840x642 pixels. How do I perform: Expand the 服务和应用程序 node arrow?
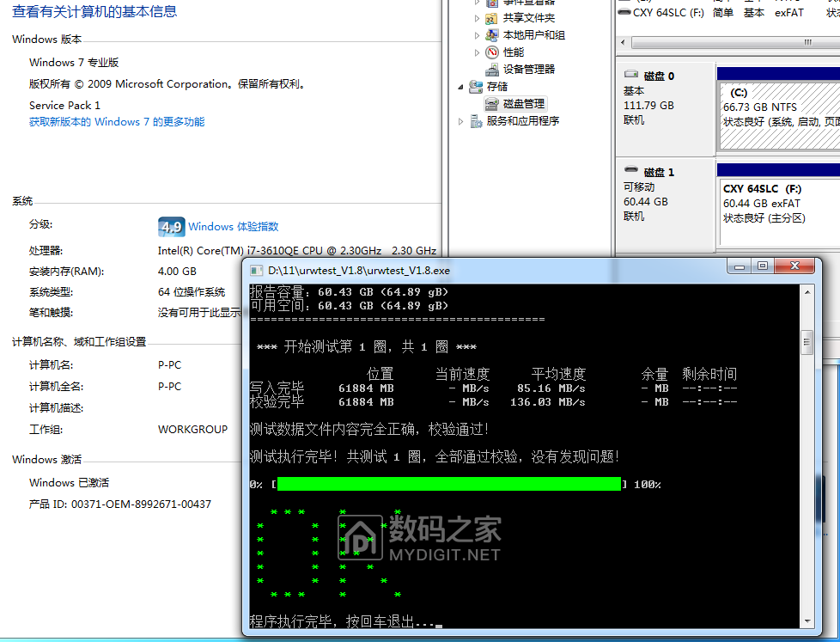click(x=460, y=121)
